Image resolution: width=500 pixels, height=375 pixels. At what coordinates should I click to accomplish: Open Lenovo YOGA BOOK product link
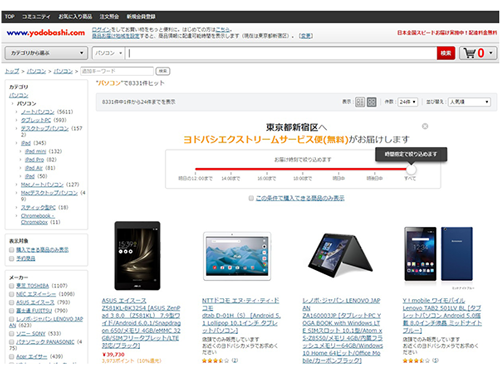(342, 331)
